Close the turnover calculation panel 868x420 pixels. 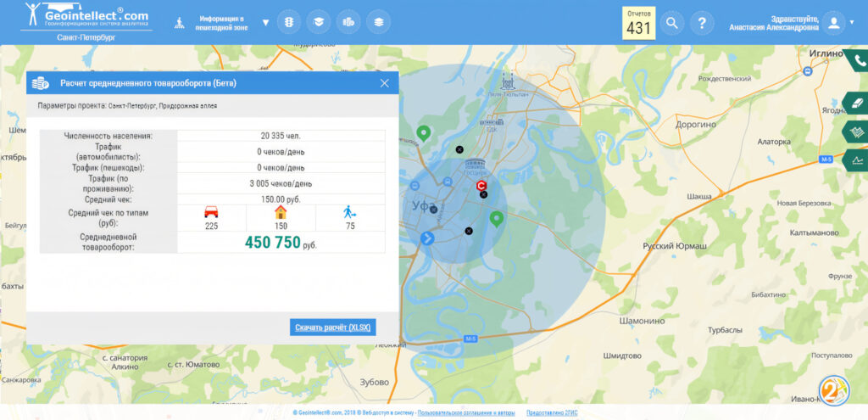[x=385, y=83]
